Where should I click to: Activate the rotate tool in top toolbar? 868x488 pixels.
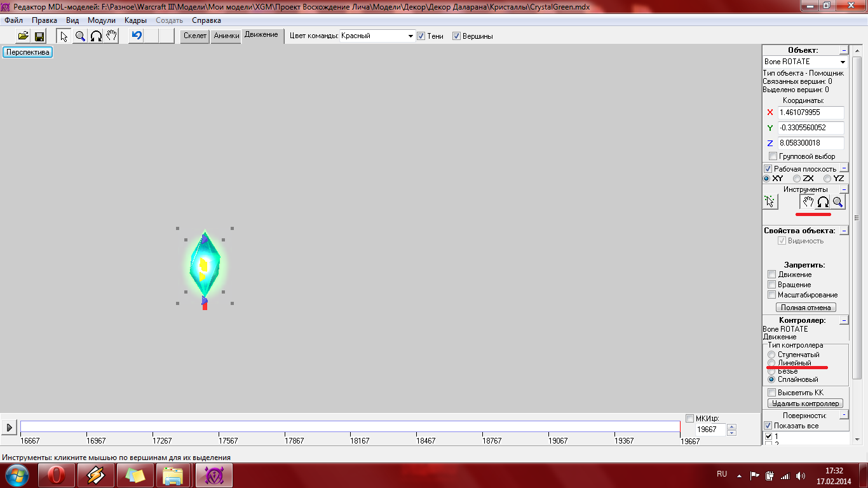click(x=96, y=36)
